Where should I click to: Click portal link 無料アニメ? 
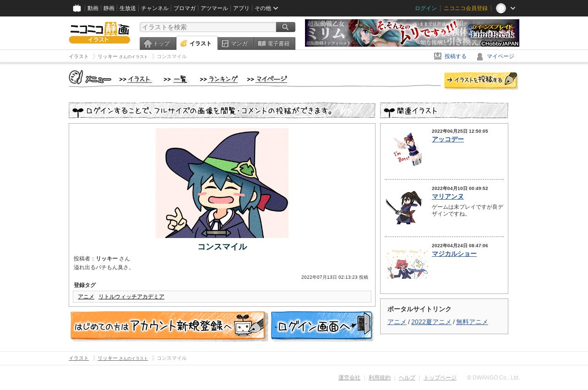coord(472,322)
